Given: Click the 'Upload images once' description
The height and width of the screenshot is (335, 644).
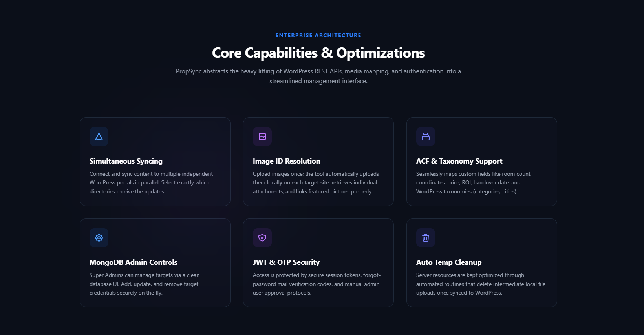Looking at the screenshot, I should 316,183.
